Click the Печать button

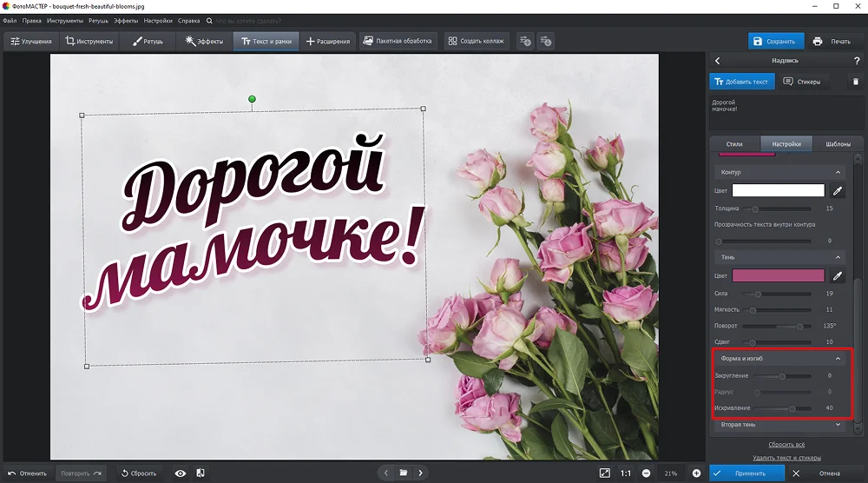coord(832,41)
